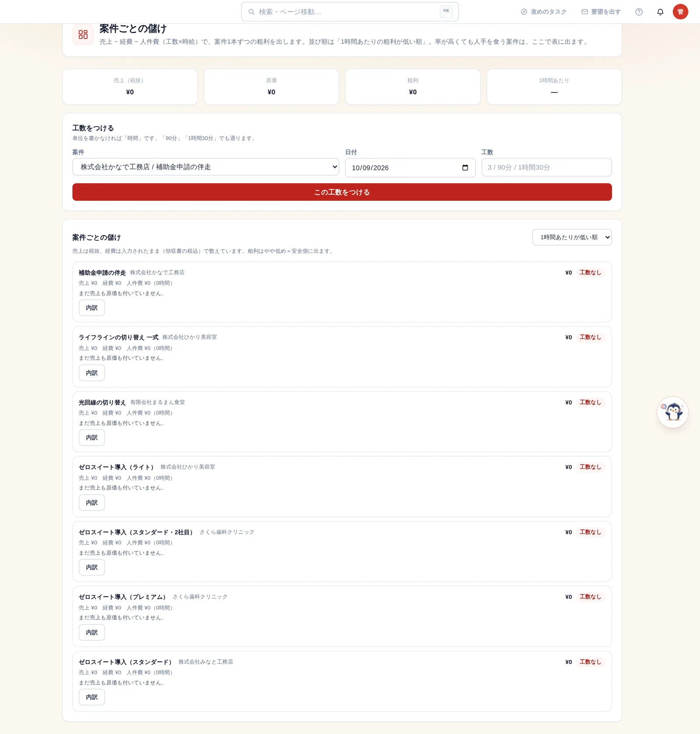This screenshot has height=734, width=700.
Task: Focus the 検索・ページ移動 search box
Action: tap(350, 12)
